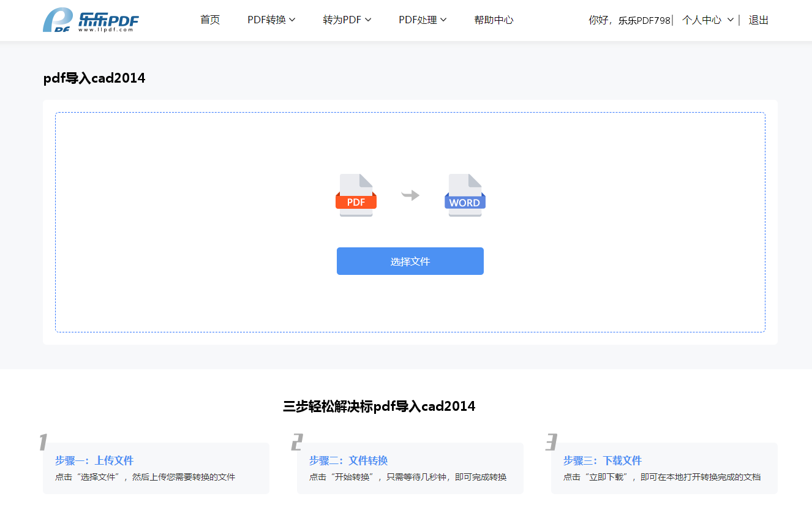
Task: Expand the PDF处理 dropdown menu
Action: [423, 20]
